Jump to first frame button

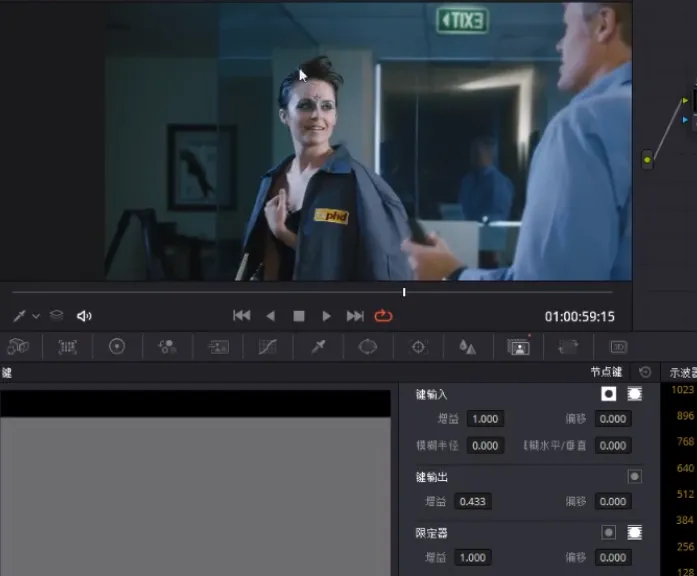(242, 316)
